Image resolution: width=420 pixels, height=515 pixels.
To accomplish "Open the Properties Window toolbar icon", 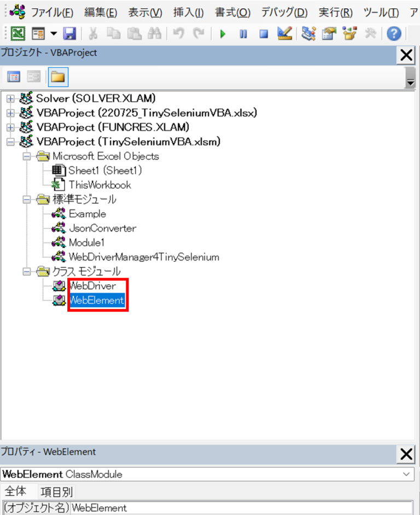I will click(329, 34).
